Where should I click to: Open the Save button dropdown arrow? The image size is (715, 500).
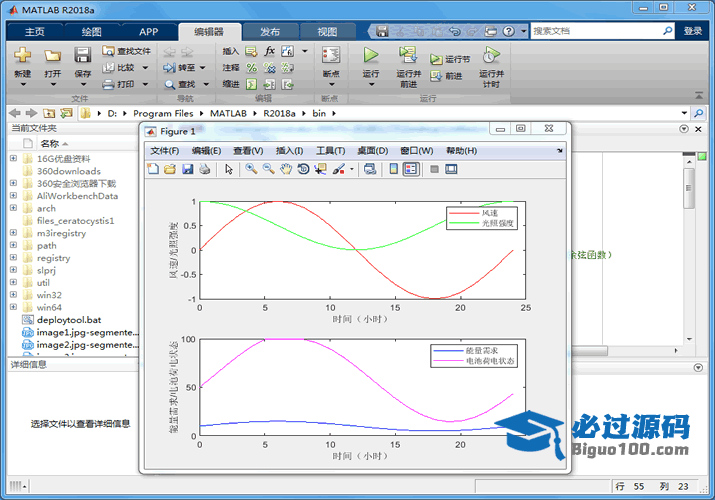click(83, 84)
